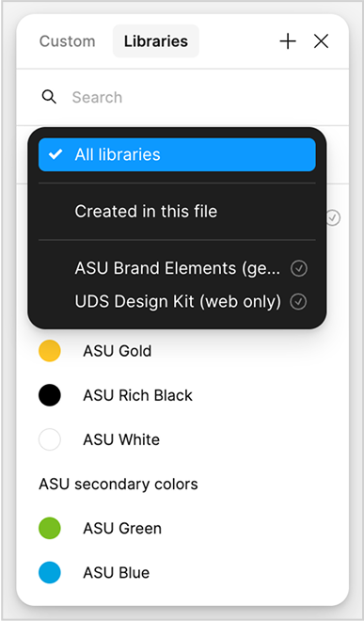364x621 pixels.
Task: Click the plus icon to add style
Action: point(288,41)
